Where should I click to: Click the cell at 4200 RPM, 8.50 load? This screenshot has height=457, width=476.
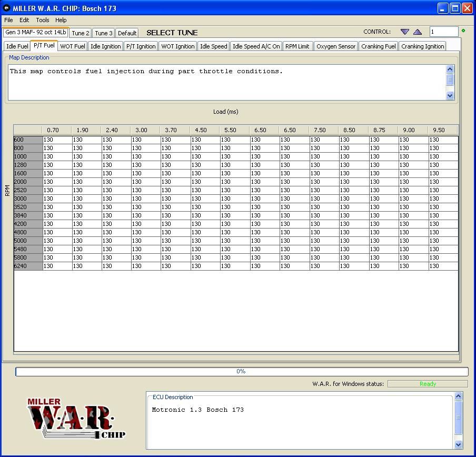(354, 224)
